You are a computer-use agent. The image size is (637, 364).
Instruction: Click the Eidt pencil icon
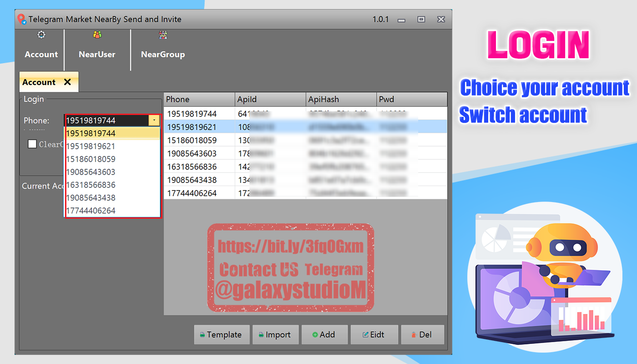(x=365, y=335)
